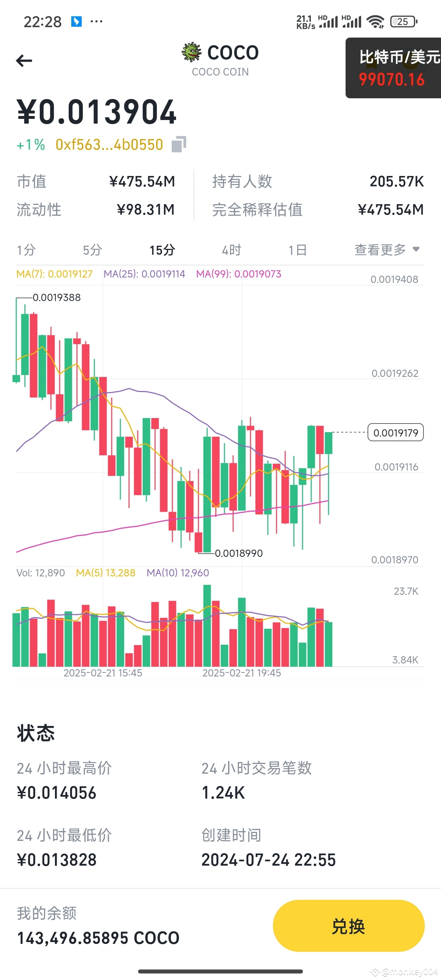This screenshot has height=980, width=441.
Task: Tap the blue arrow icon near the clock
Action: pyautogui.click(x=76, y=21)
